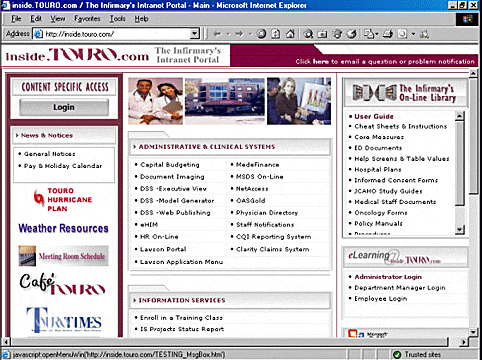
Task: Open the Favorites folder toolbar icon
Action: pos(322,34)
